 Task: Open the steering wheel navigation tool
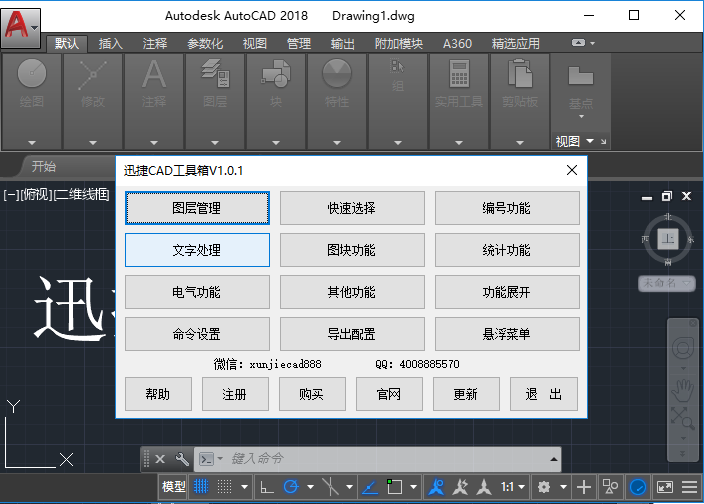[682, 349]
